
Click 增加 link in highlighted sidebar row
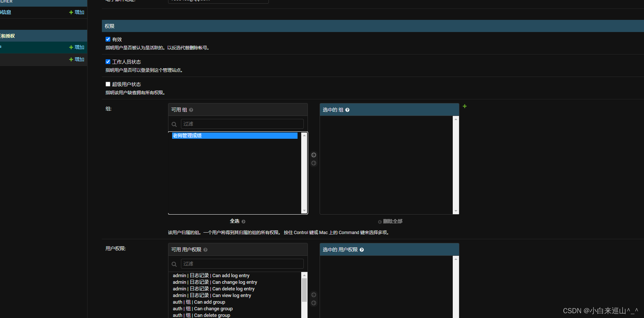pyautogui.click(x=77, y=47)
